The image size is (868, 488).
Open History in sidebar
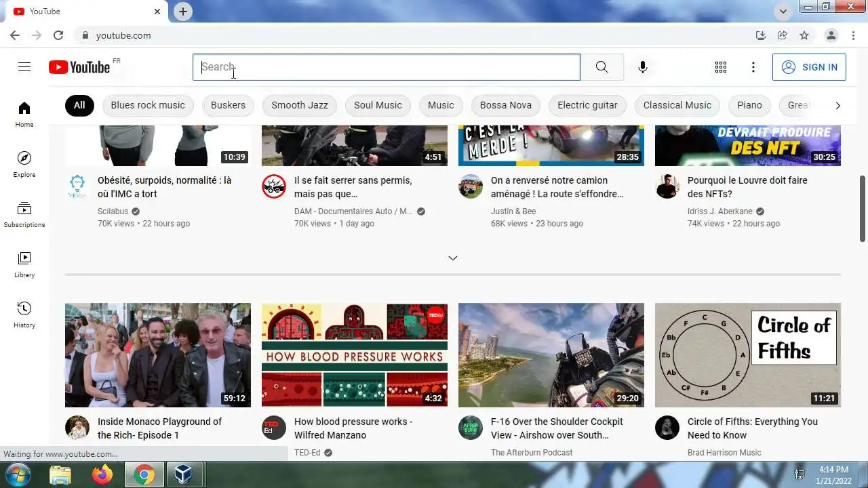click(24, 315)
